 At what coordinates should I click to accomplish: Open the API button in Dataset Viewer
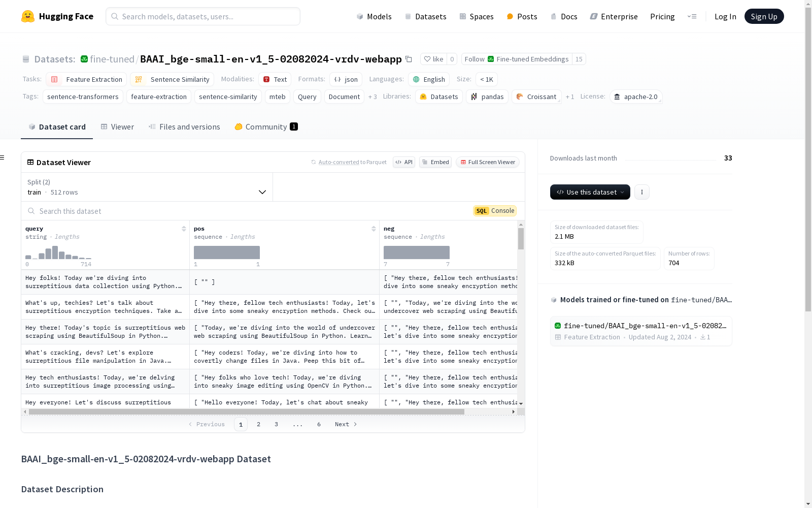pos(404,162)
